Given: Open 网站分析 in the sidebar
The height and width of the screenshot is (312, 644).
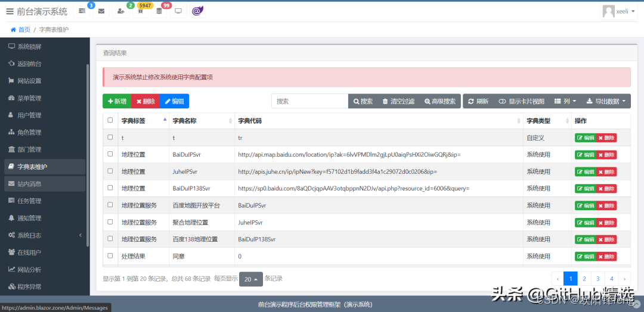Looking at the screenshot, I should (x=45, y=270).
